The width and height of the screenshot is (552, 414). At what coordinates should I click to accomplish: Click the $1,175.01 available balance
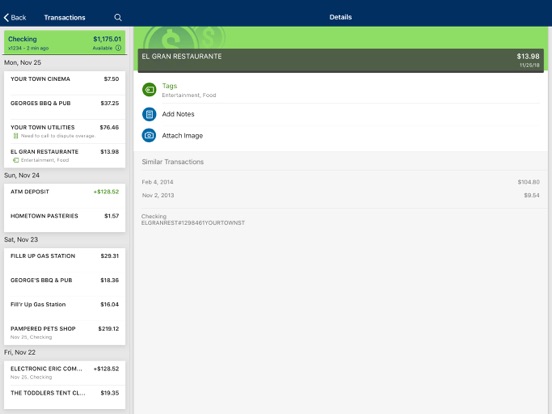coord(107,39)
